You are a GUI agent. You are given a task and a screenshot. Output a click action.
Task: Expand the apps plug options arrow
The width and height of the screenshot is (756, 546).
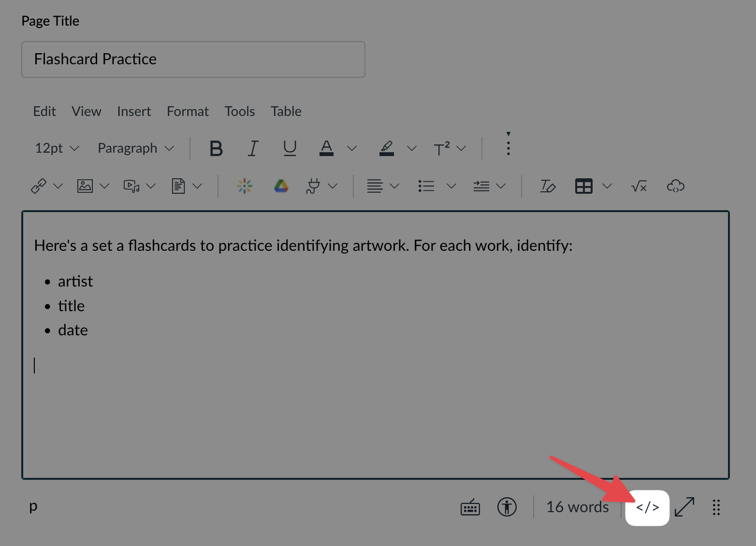(x=333, y=186)
